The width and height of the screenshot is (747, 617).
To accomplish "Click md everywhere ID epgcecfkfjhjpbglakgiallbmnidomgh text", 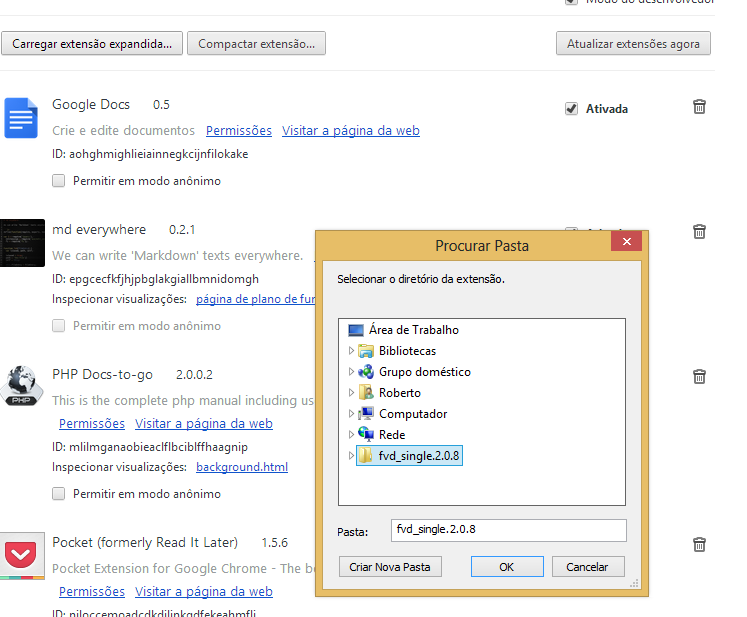I will click(x=155, y=279).
